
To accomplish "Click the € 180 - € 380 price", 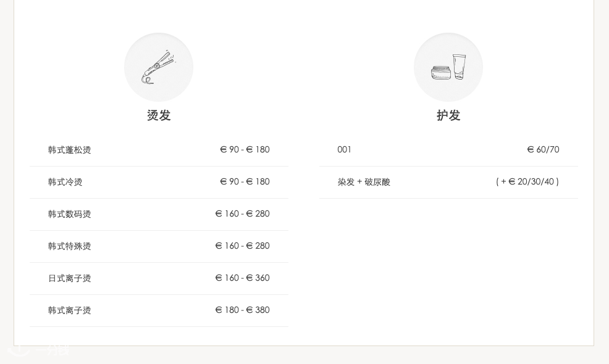I will point(242,310).
